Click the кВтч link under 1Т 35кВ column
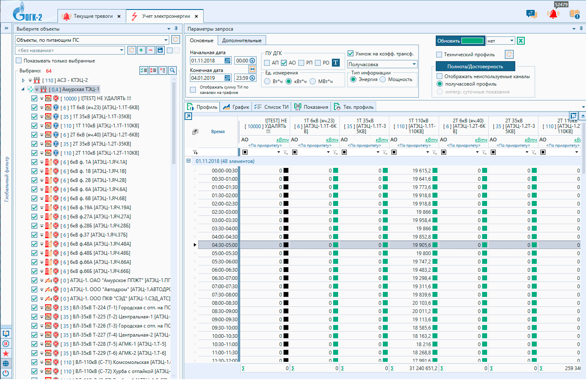Screen dimensions: 586x392 point(382,140)
